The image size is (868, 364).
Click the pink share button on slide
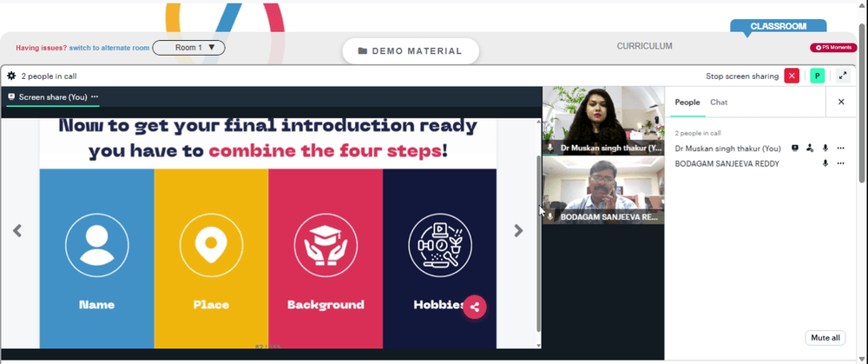point(475,307)
